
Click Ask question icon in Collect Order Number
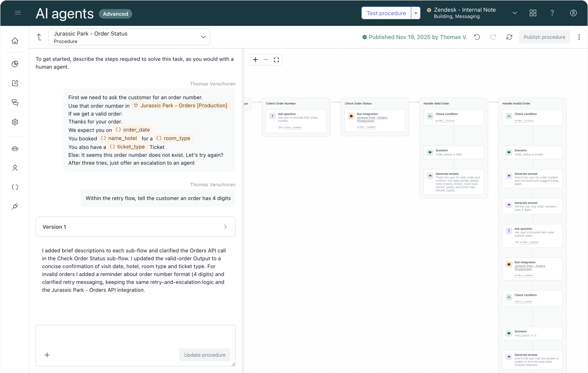pos(273,116)
